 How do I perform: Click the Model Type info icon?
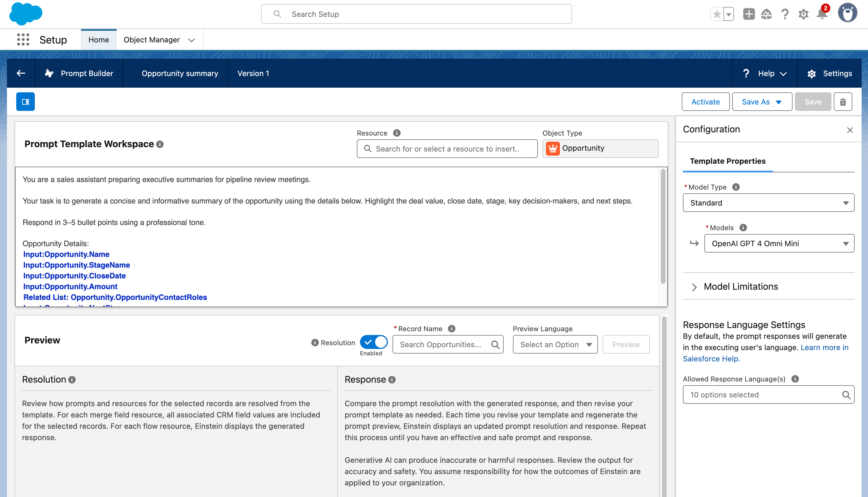(x=736, y=187)
